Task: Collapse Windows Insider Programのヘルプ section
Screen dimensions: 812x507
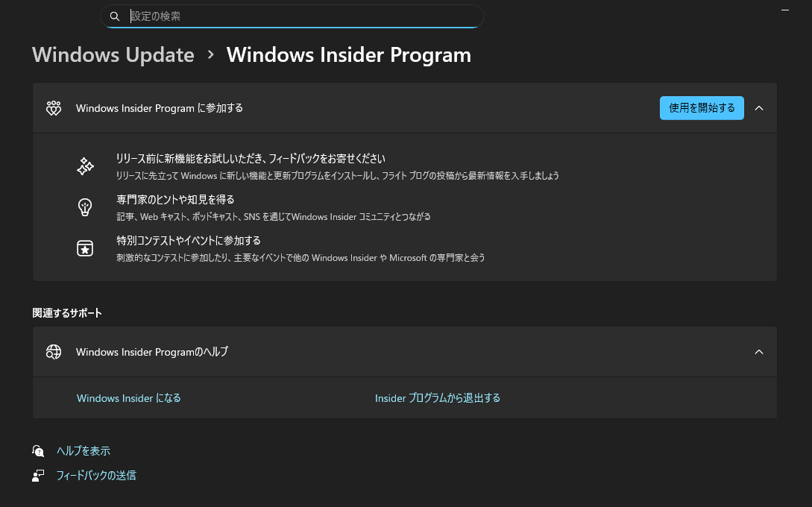Action: [759, 352]
